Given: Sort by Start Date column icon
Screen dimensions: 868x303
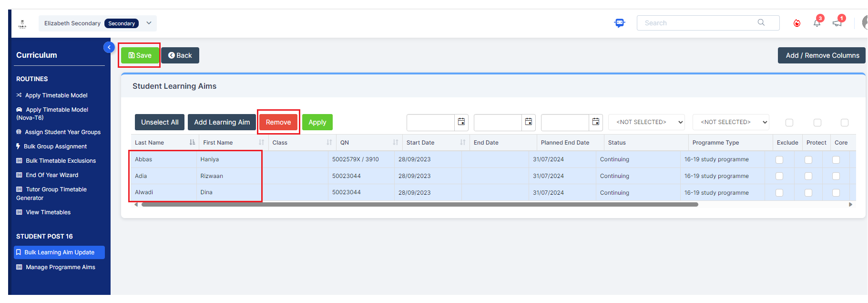Looking at the screenshot, I should (x=462, y=142).
